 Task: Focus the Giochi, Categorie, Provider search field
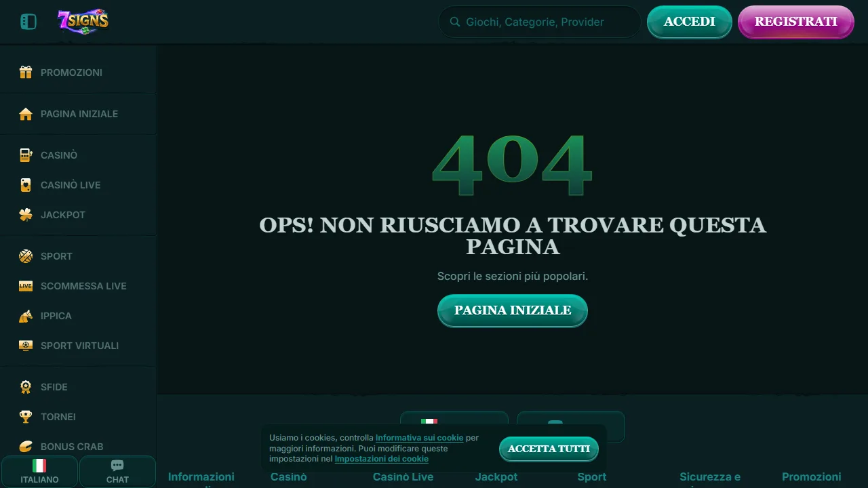[540, 22]
